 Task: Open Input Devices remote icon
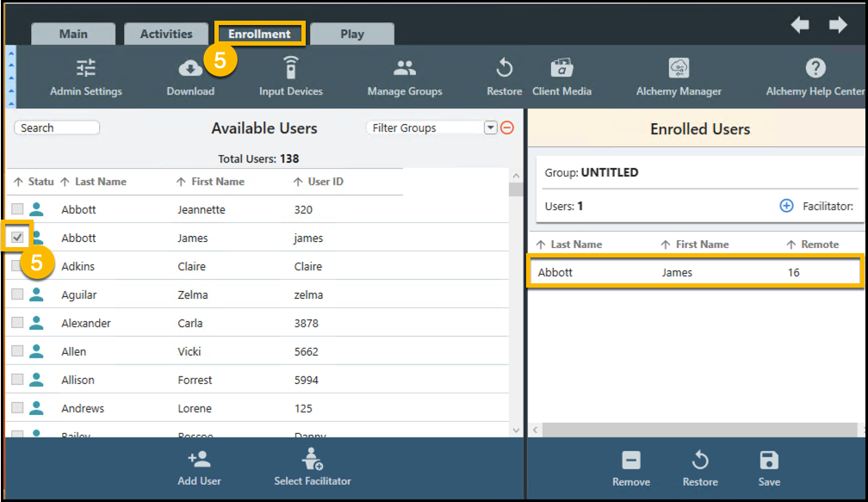pyautogui.click(x=291, y=69)
